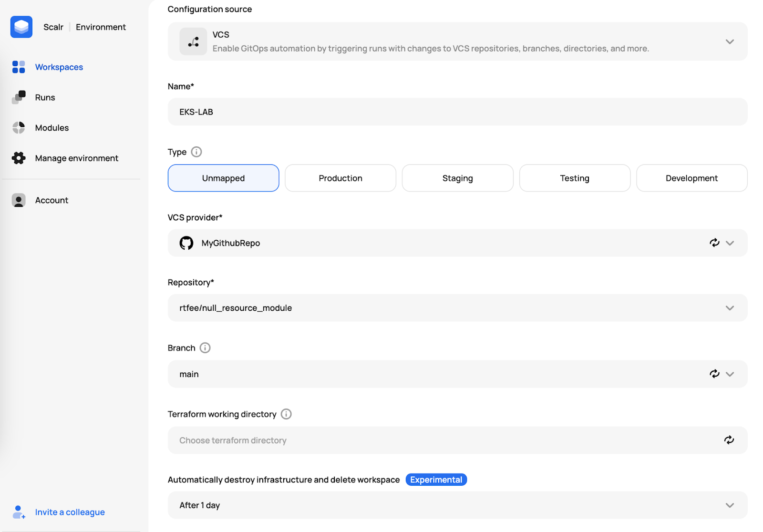This screenshot has width=763, height=532.
Task: Refresh the VCS provider list
Action: pyautogui.click(x=714, y=243)
